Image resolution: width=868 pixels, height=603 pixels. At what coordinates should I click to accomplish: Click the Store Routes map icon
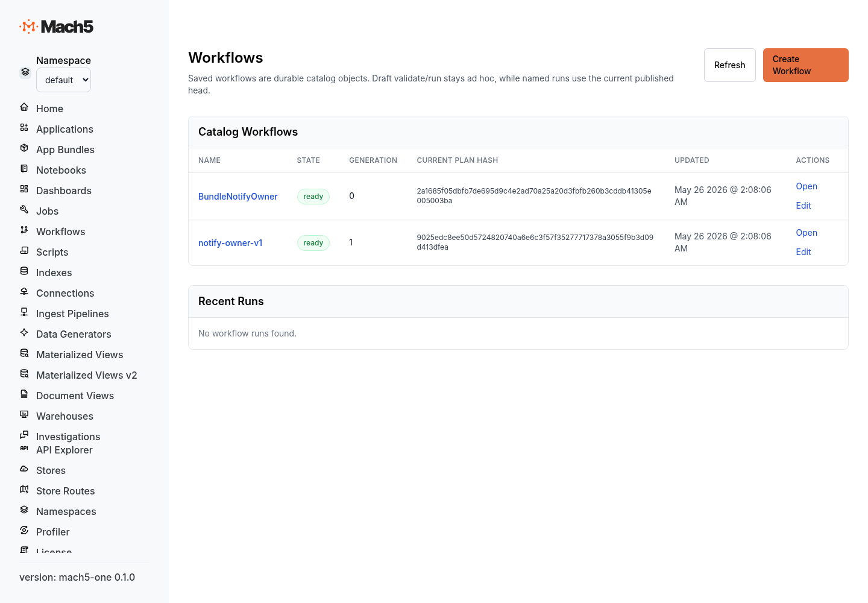point(24,490)
